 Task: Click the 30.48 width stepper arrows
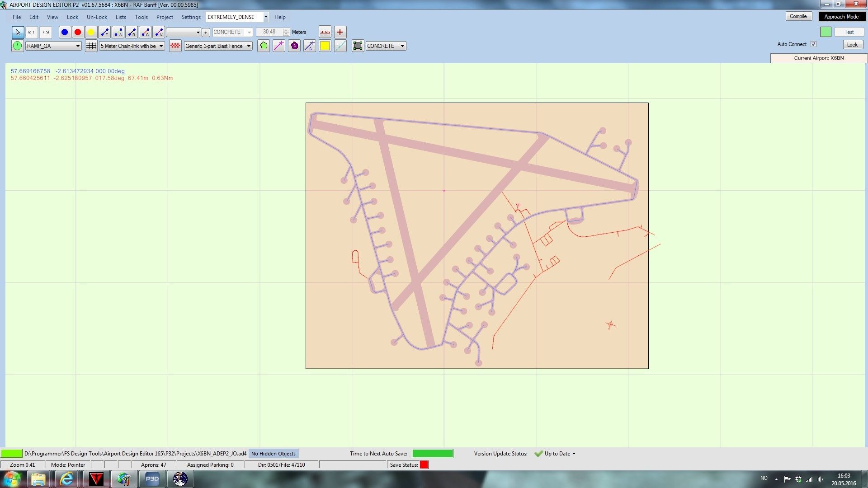coord(286,32)
